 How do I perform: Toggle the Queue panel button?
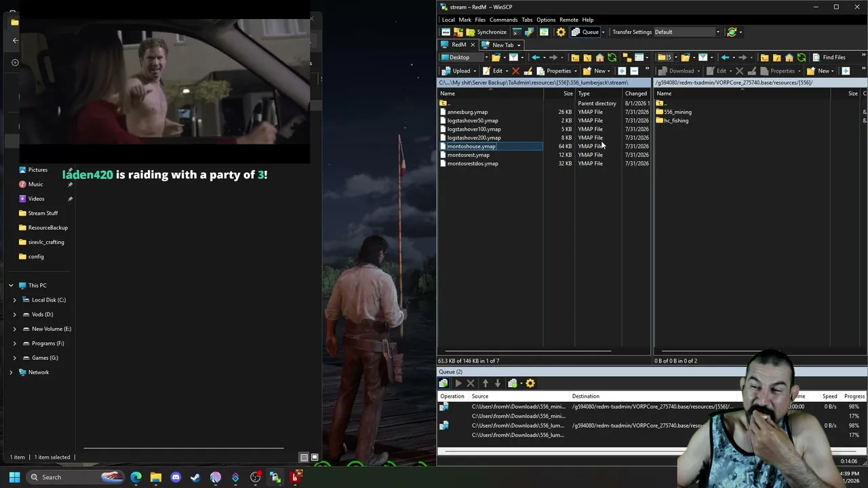586,32
